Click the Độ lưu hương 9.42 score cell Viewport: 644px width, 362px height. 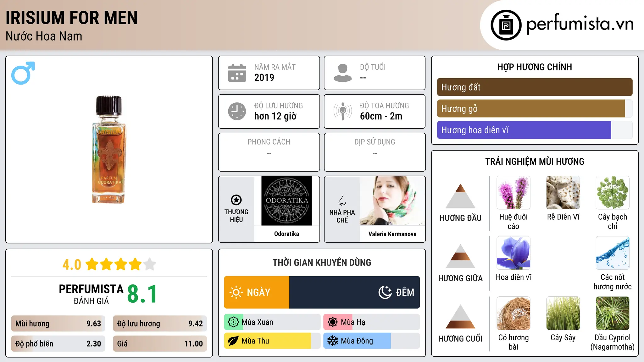160,324
